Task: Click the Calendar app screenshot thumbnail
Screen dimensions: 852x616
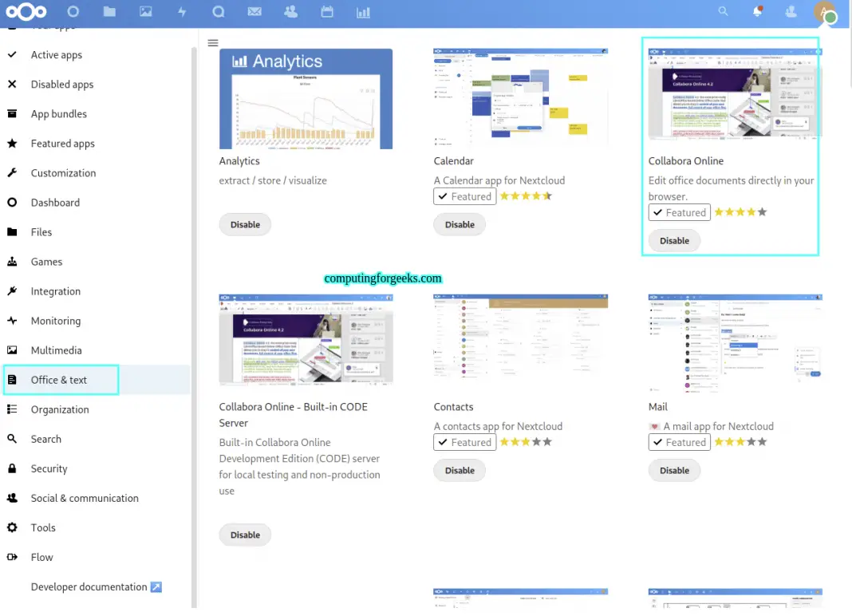Action: click(520, 98)
